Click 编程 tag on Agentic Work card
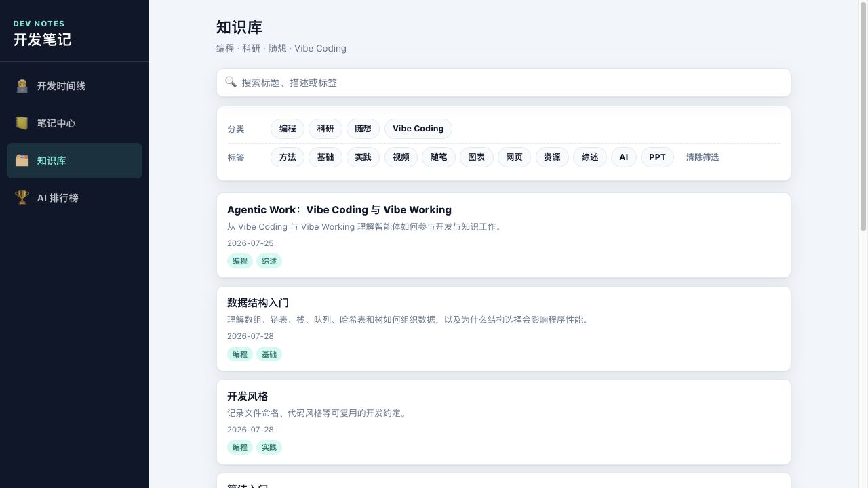The image size is (868, 488). tap(240, 261)
